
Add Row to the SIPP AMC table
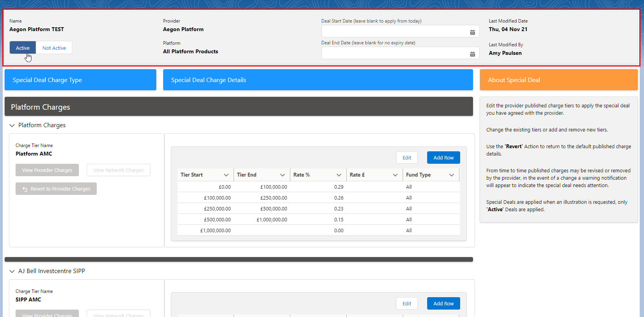coord(443,303)
